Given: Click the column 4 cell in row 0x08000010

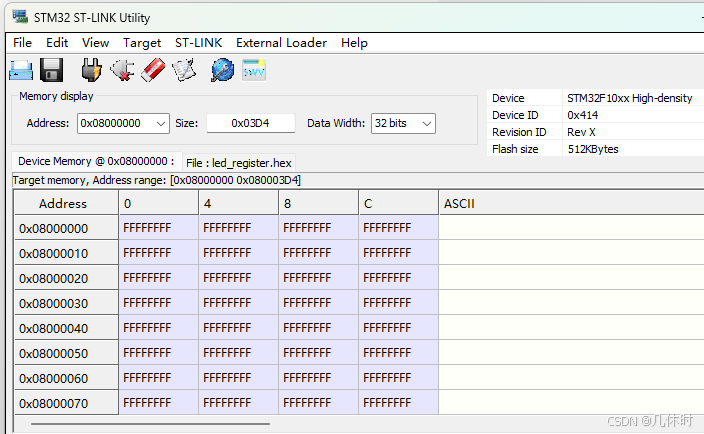Looking at the screenshot, I should click(238, 253).
